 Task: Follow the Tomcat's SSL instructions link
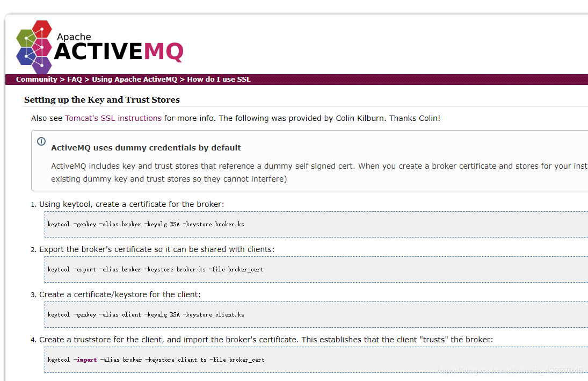coord(113,118)
